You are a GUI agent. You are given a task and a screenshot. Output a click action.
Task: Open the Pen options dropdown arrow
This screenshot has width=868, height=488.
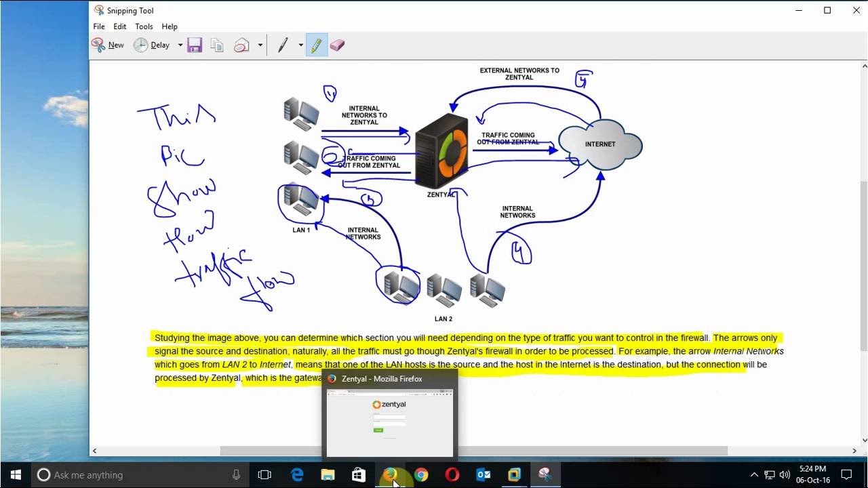click(300, 45)
